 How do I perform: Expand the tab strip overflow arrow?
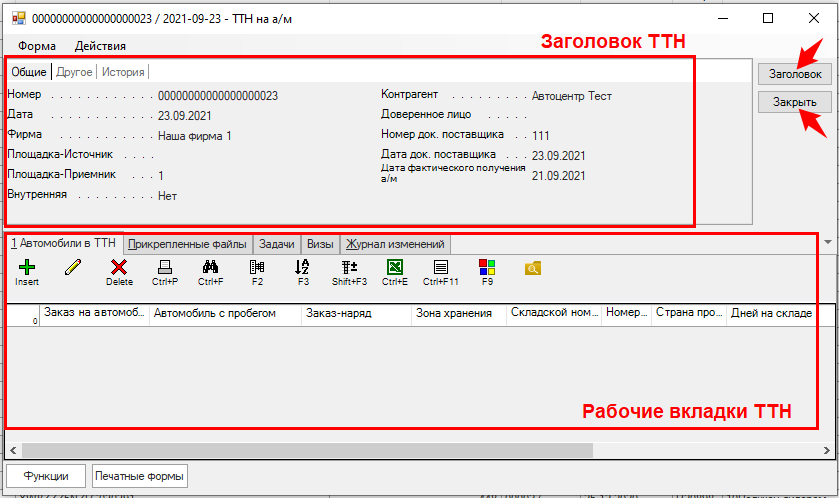pyautogui.click(x=828, y=242)
